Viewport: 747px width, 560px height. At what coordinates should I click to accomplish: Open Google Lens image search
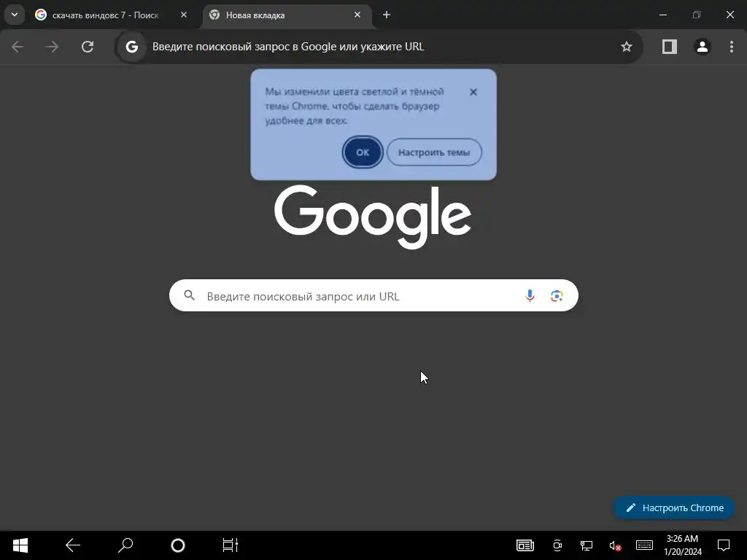tap(557, 296)
